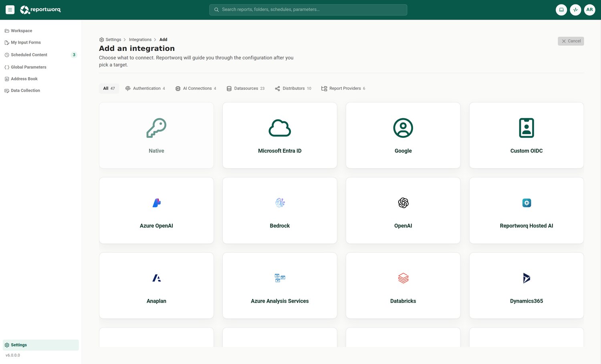Open Global Parameters in sidebar
601x364 pixels.
coord(41,67)
